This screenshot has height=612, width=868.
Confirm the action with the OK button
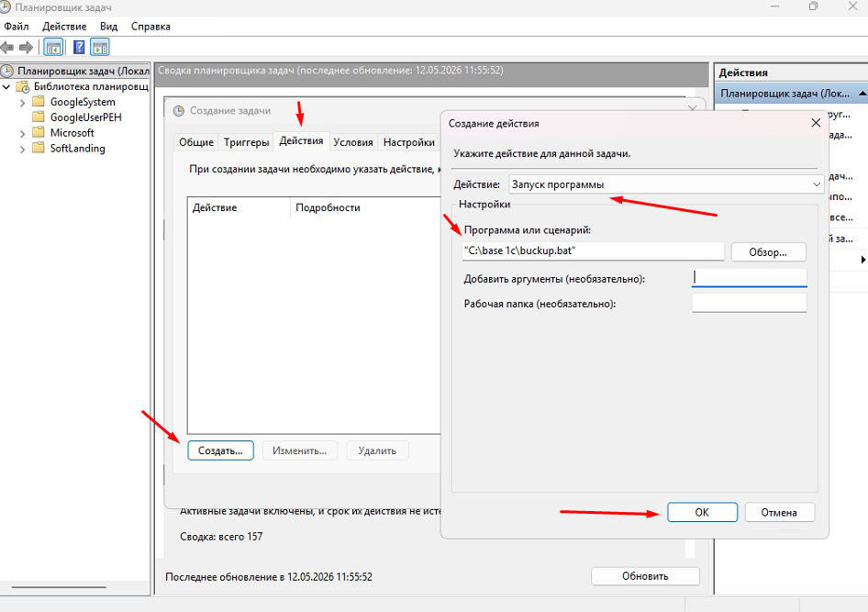click(702, 512)
